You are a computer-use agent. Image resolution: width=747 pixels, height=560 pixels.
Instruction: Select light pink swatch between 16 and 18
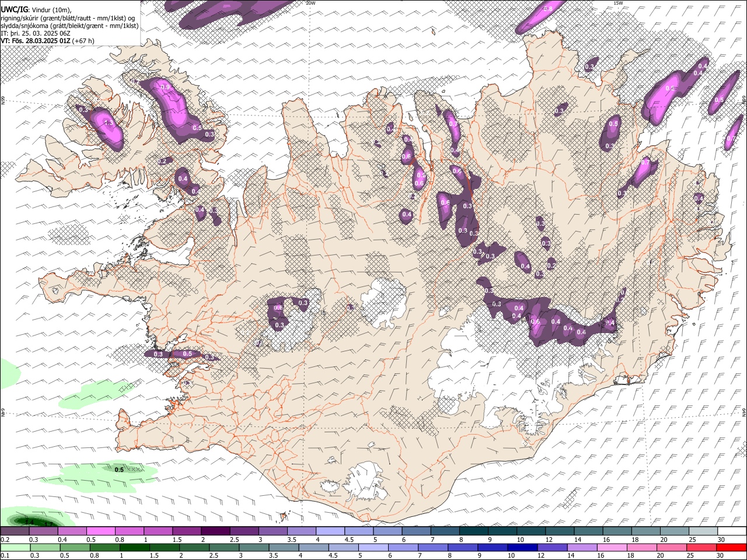click(x=611, y=547)
